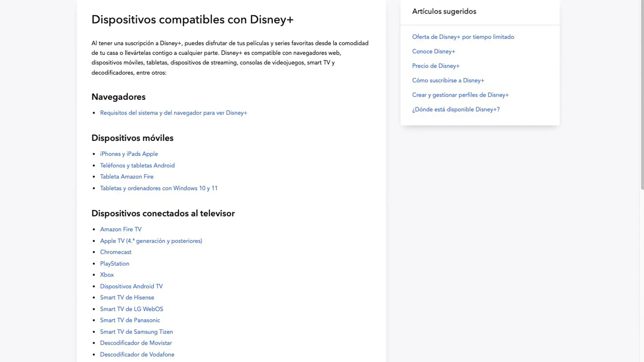Open Apple TV 4th generation link
Viewport: 644px width, 362px height.
pyautogui.click(x=151, y=241)
